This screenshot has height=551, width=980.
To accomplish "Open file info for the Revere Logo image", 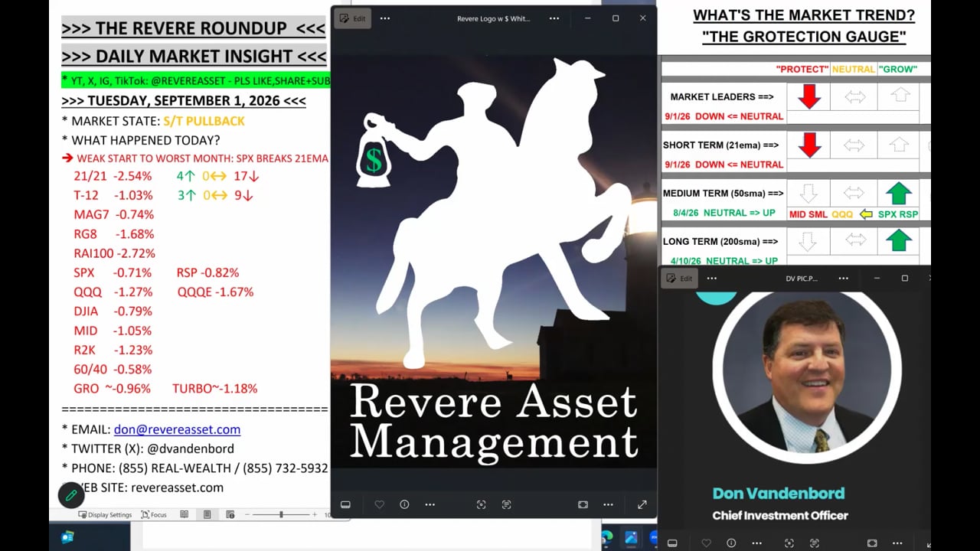I will [404, 504].
